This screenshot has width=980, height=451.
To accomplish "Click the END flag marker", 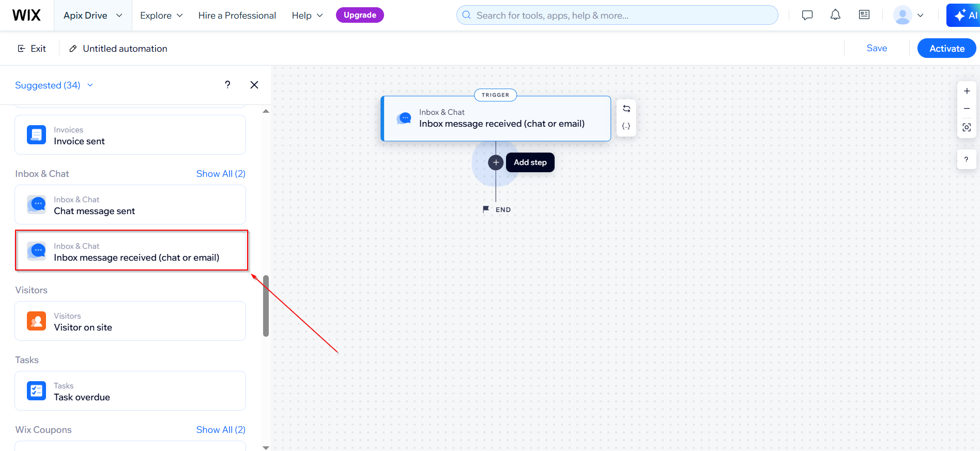I will [496, 209].
